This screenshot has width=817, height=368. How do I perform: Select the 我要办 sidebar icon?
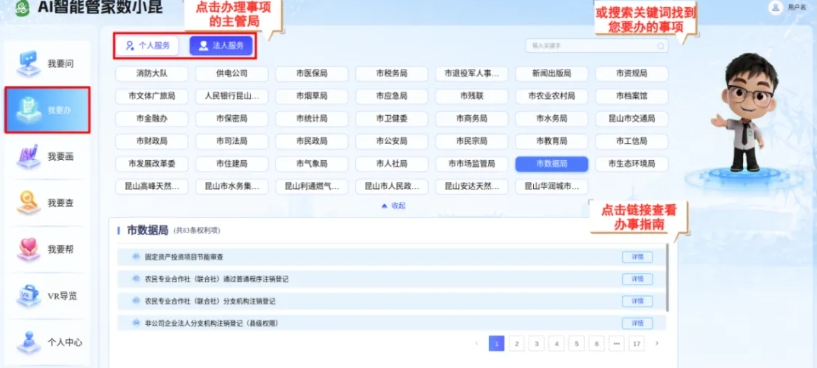point(29,110)
